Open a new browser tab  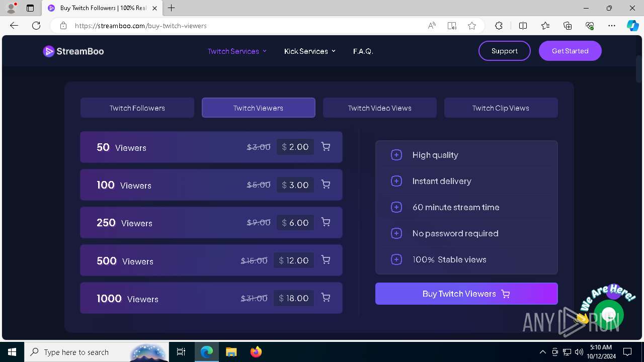(x=172, y=8)
